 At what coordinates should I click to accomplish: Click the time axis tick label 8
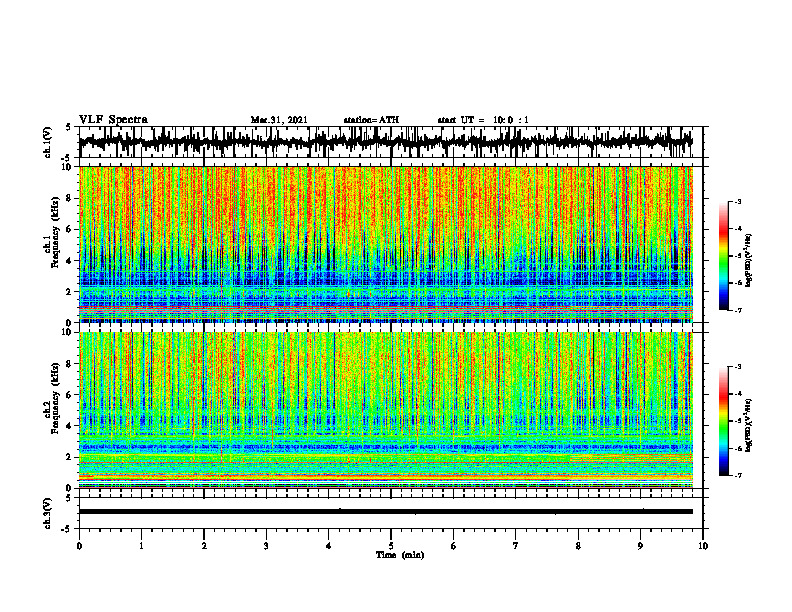tap(578, 546)
